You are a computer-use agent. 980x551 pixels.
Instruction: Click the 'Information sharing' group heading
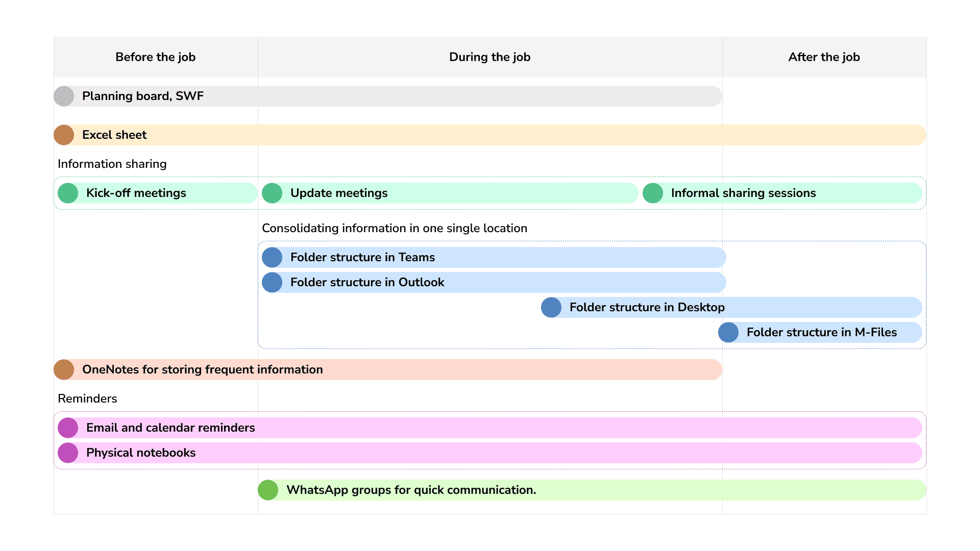point(112,164)
